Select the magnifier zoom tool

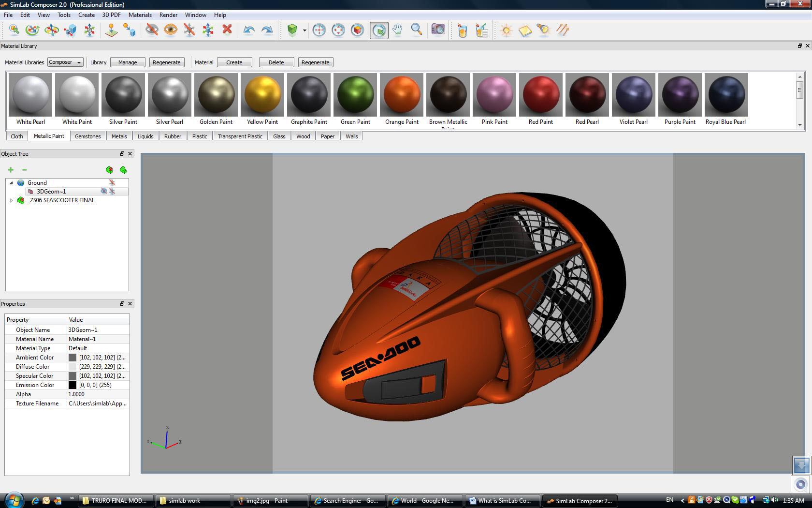pyautogui.click(x=417, y=30)
